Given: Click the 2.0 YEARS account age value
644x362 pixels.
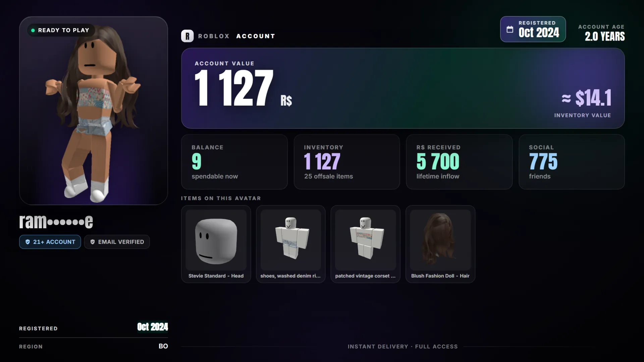Looking at the screenshot, I should coord(605,36).
